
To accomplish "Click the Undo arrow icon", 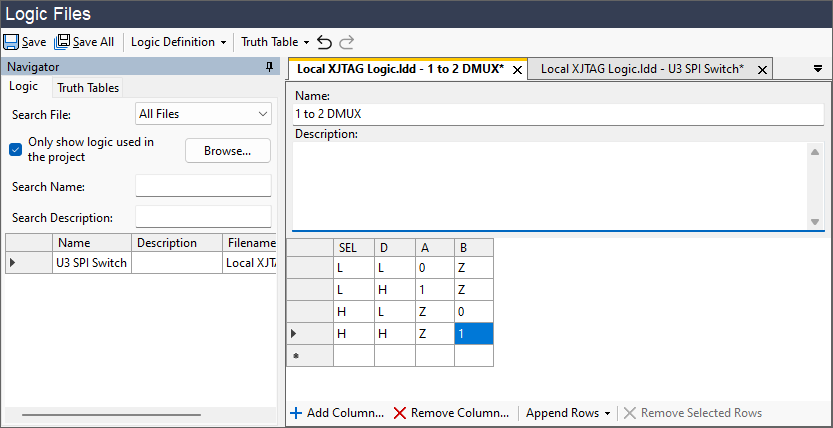I will [324, 42].
